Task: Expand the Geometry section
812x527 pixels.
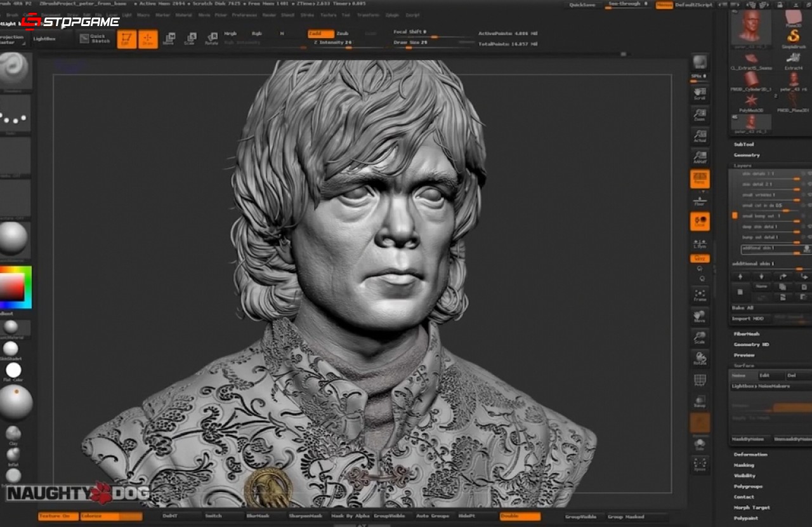Action: click(x=747, y=155)
